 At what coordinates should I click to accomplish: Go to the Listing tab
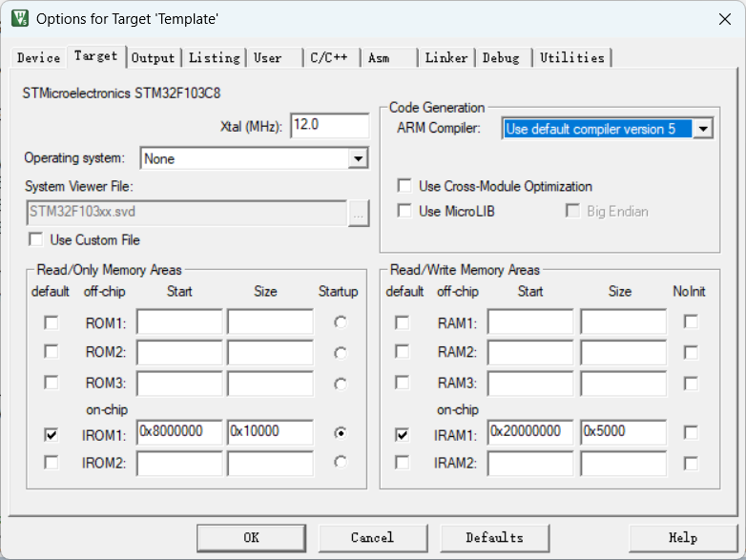tap(214, 57)
